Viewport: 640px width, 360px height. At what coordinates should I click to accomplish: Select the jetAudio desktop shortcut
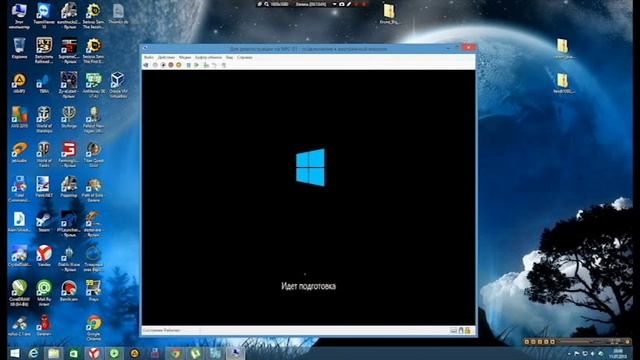[19, 153]
